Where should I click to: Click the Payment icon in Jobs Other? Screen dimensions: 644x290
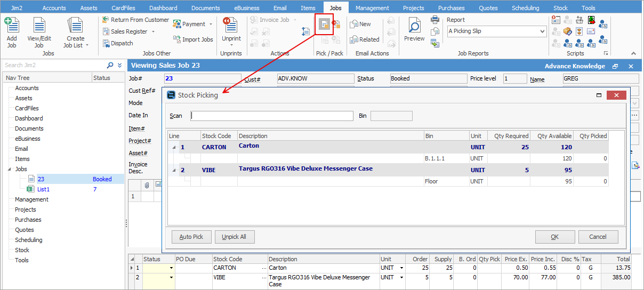point(177,24)
